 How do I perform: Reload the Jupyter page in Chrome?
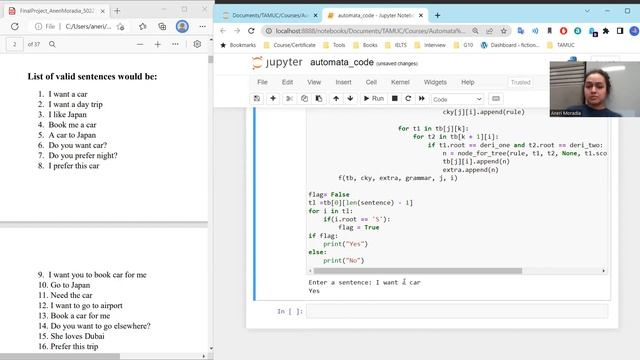click(251, 31)
